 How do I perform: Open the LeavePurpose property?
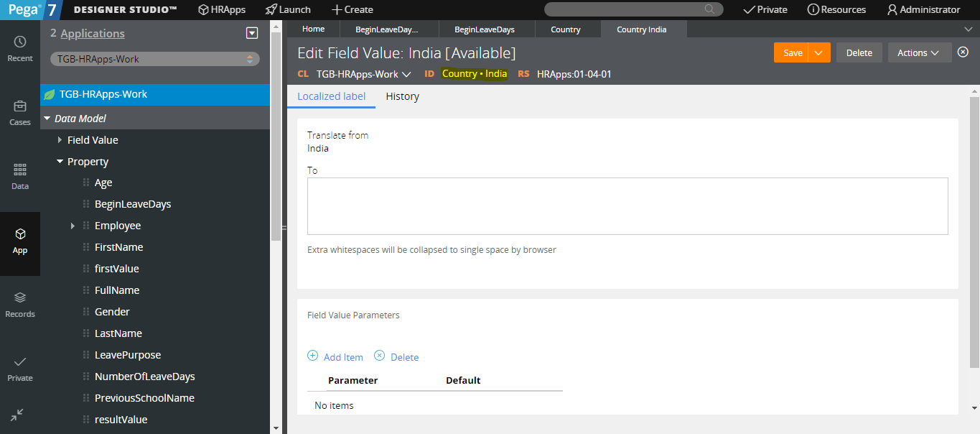pos(128,355)
